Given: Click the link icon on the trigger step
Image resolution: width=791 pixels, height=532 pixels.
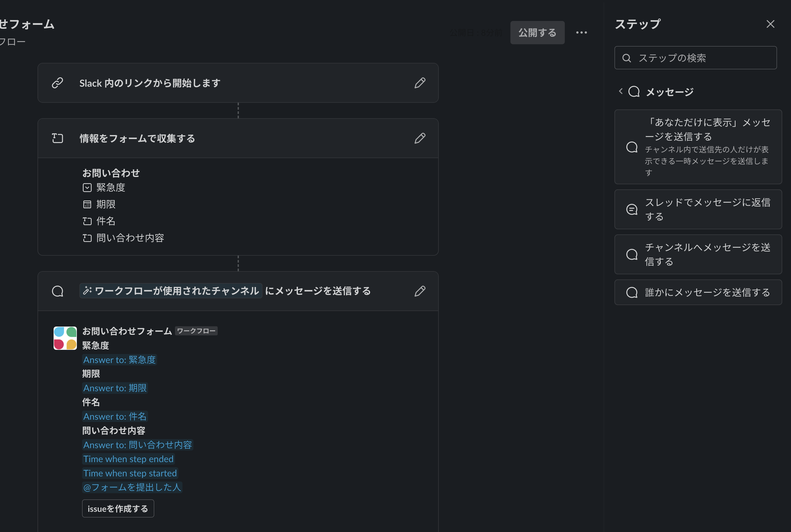Looking at the screenshot, I should [58, 83].
